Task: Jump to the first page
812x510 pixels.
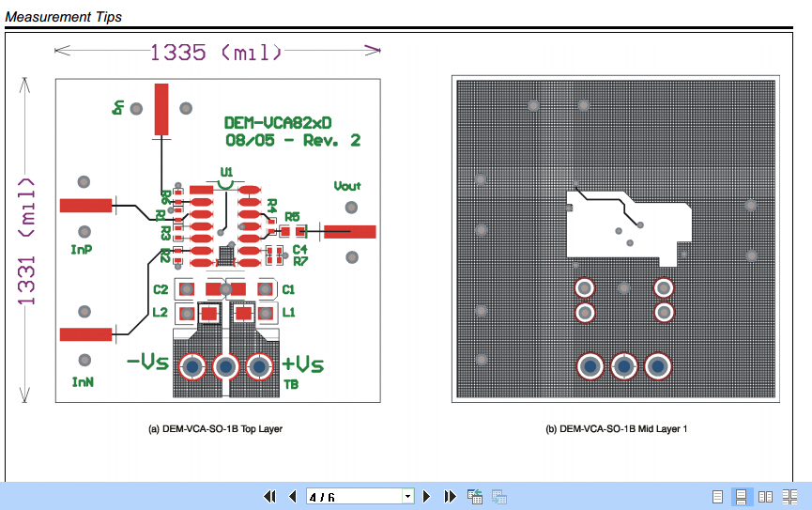Action: pyautogui.click(x=269, y=497)
